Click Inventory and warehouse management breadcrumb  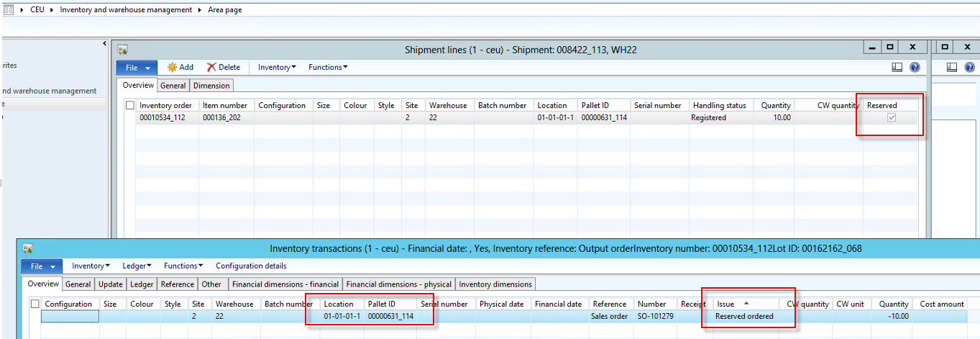pyautogui.click(x=126, y=10)
